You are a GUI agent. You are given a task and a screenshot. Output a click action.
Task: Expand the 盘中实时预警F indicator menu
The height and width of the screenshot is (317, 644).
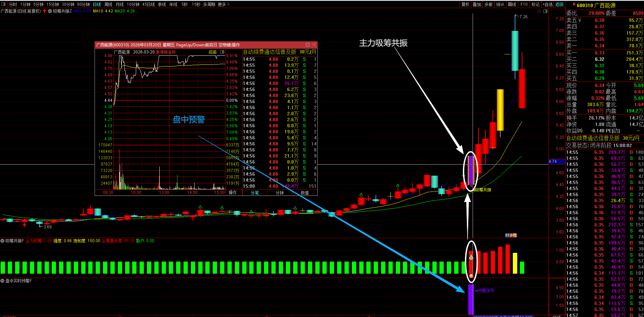point(2,281)
